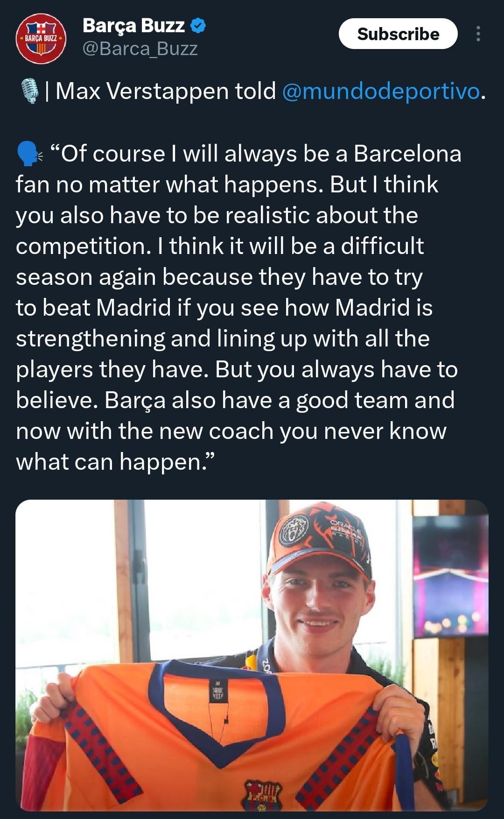This screenshot has width=504, height=819.
Task: Click the small tag inside jersey collar
Action: coord(217,691)
